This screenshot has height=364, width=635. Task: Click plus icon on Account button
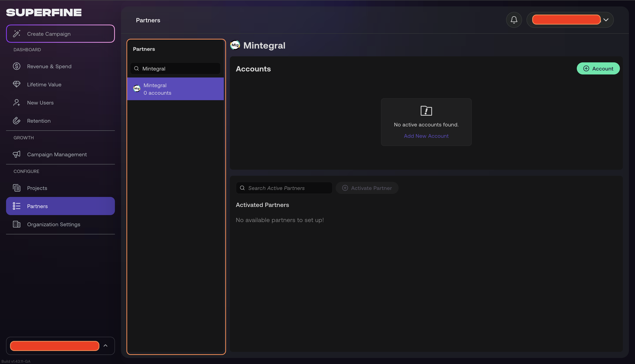point(586,68)
